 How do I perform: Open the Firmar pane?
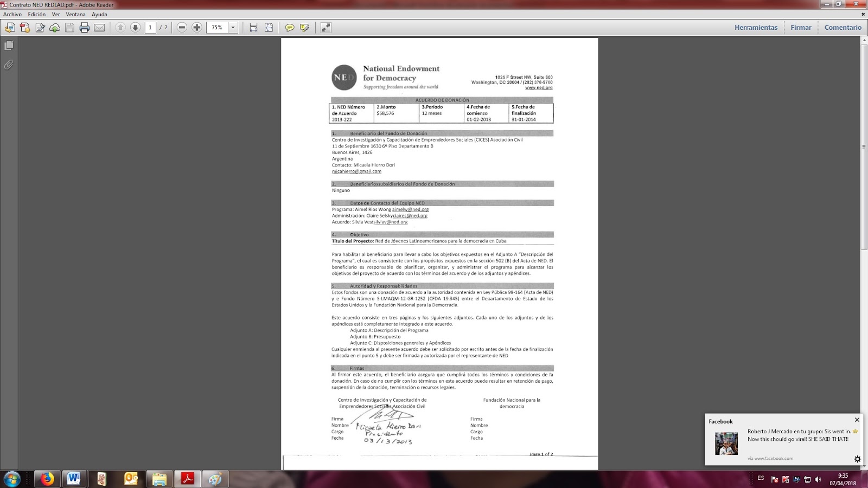point(801,28)
